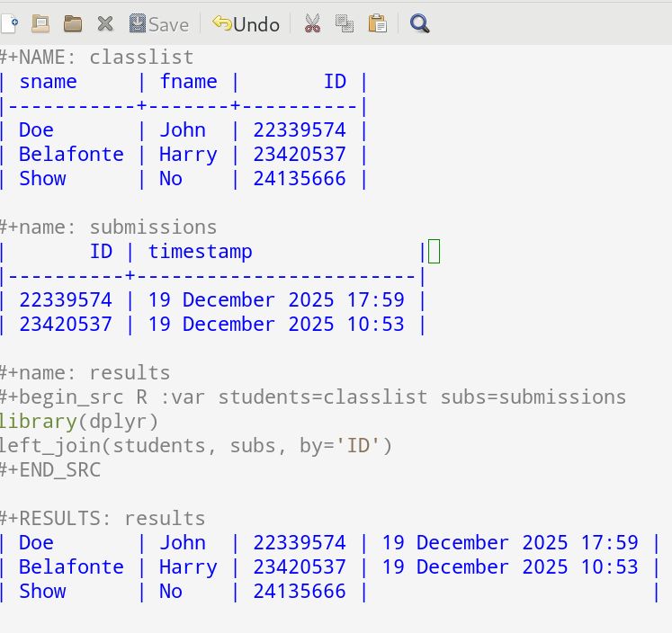Click the separator row of submissions table
The image size is (672, 633).
pyautogui.click(x=213, y=276)
